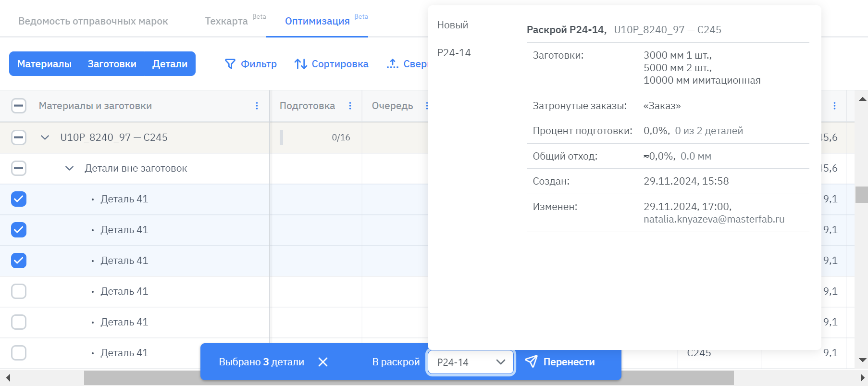The width and height of the screenshot is (868, 386).
Task: Click the Детали вне заготовок row label
Action: tap(136, 168)
